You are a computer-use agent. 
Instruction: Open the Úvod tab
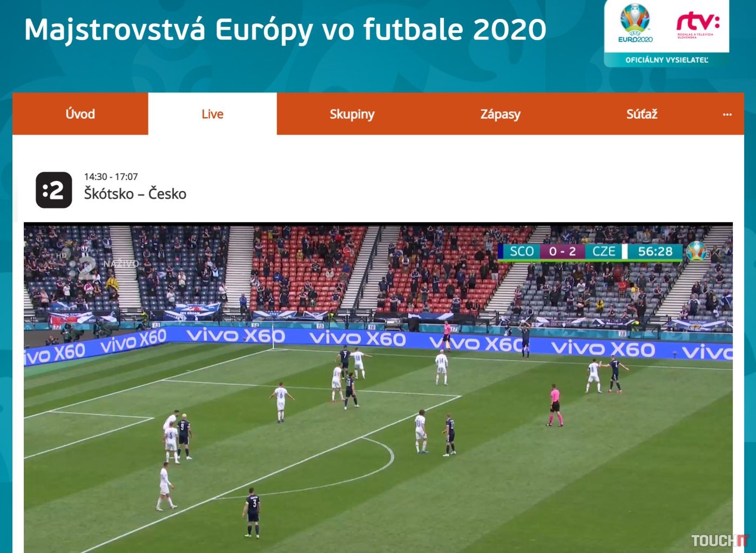(80, 114)
